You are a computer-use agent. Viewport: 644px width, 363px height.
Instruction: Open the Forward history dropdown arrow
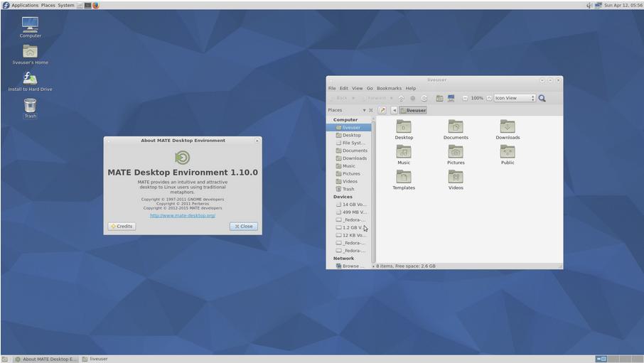pyautogui.click(x=391, y=98)
